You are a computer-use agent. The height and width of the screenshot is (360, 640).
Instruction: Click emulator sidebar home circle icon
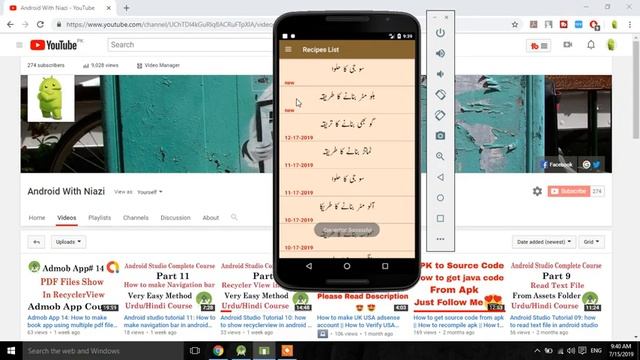tap(440, 198)
